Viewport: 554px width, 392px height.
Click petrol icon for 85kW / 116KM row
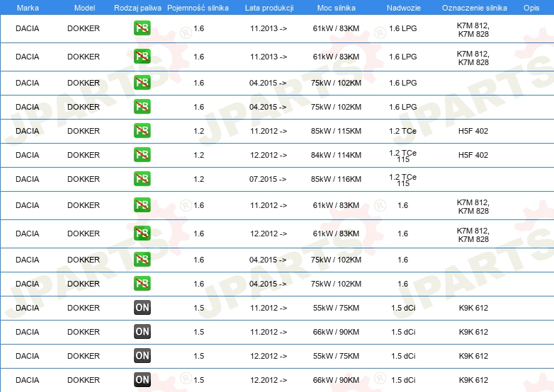pos(142,179)
